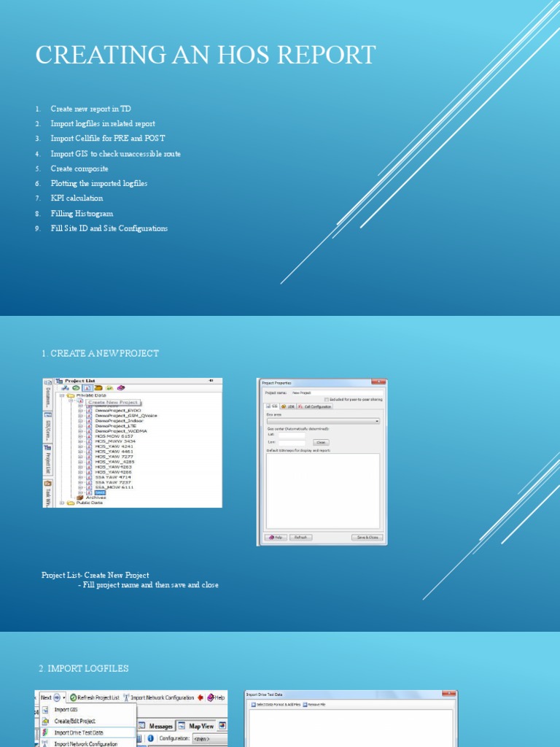Switch to the Messages tab
Screen dimensions: 560x747
tap(156, 726)
